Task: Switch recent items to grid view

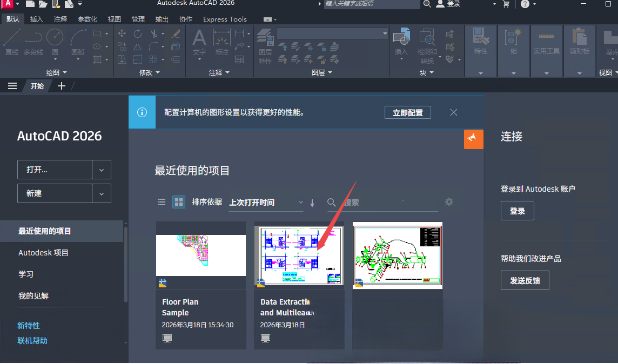Action: tap(179, 202)
